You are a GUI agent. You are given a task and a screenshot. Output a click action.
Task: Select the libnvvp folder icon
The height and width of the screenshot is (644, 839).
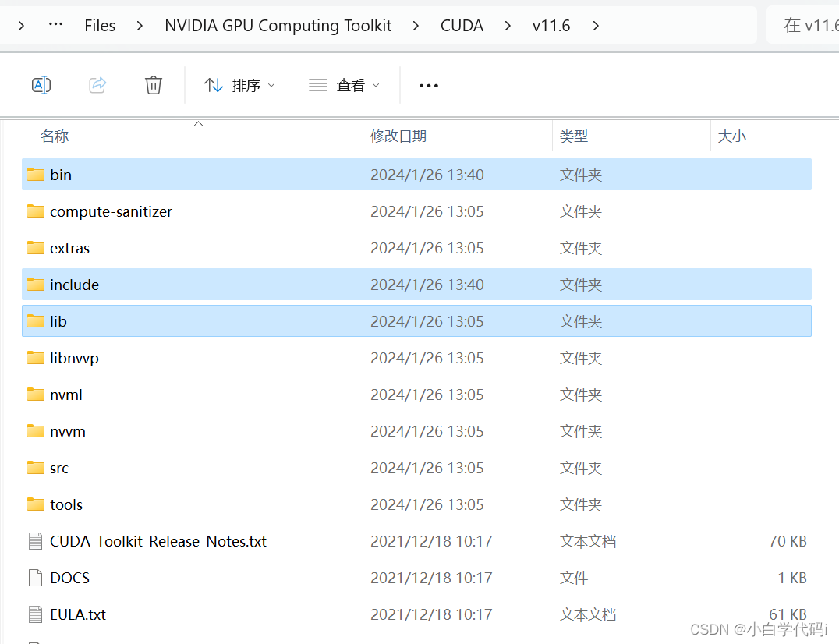click(x=36, y=358)
